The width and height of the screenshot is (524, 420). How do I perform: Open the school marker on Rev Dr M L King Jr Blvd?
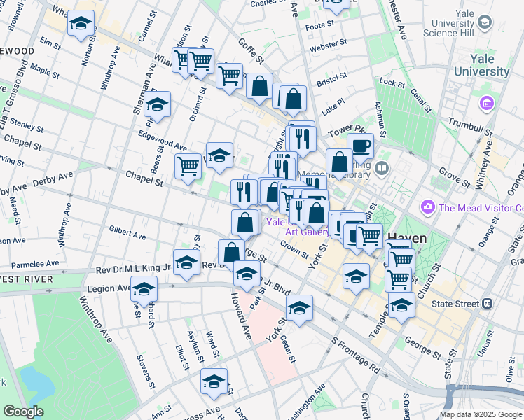click(186, 265)
